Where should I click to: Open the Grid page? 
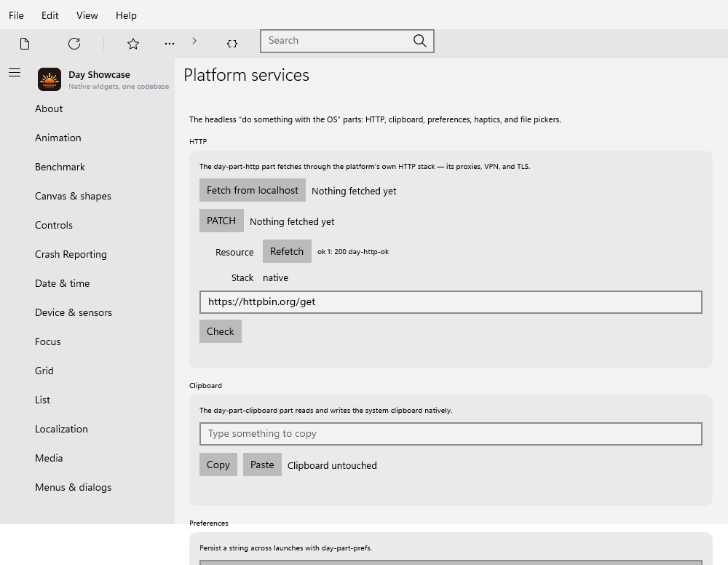tap(44, 371)
